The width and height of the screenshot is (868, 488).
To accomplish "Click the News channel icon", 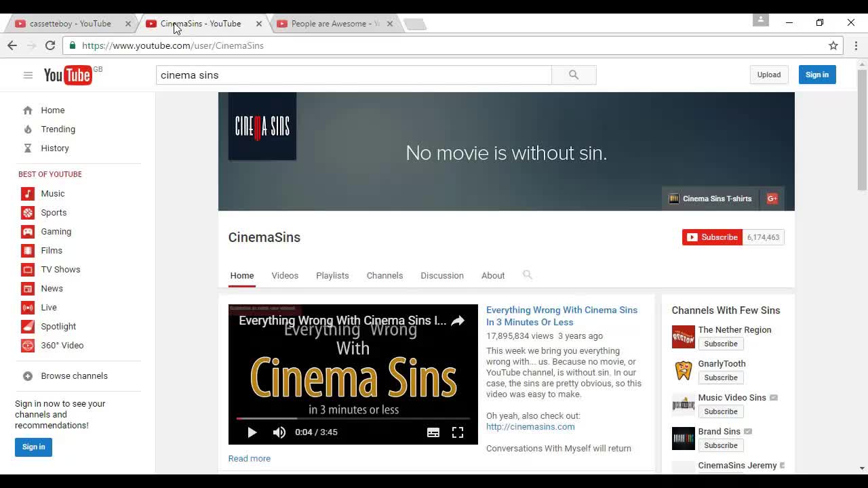I will 28,289.
